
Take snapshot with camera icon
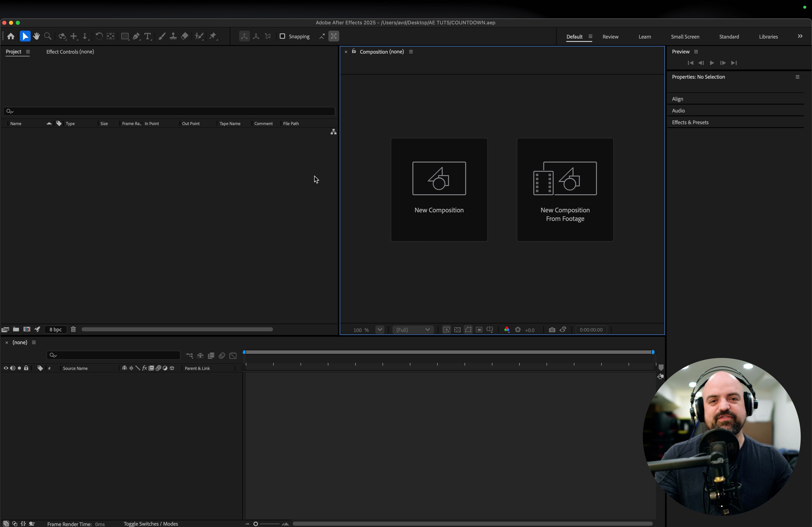[x=552, y=330]
